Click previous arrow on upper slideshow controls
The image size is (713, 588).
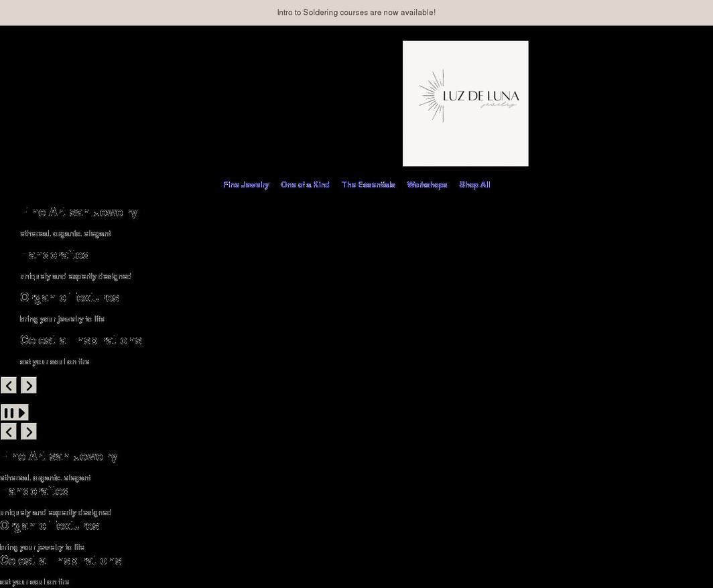(x=9, y=385)
